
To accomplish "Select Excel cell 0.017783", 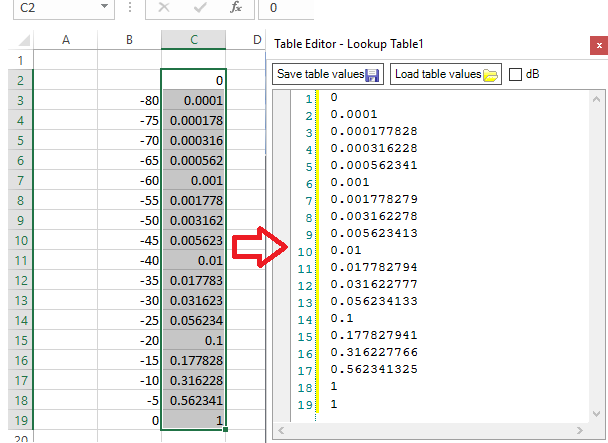I will coord(193,280).
